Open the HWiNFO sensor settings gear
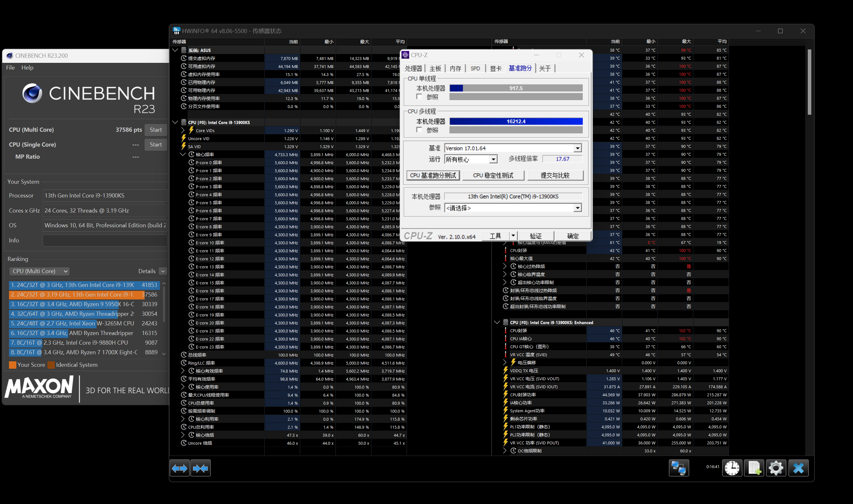The image size is (853, 504). pos(776,468)
